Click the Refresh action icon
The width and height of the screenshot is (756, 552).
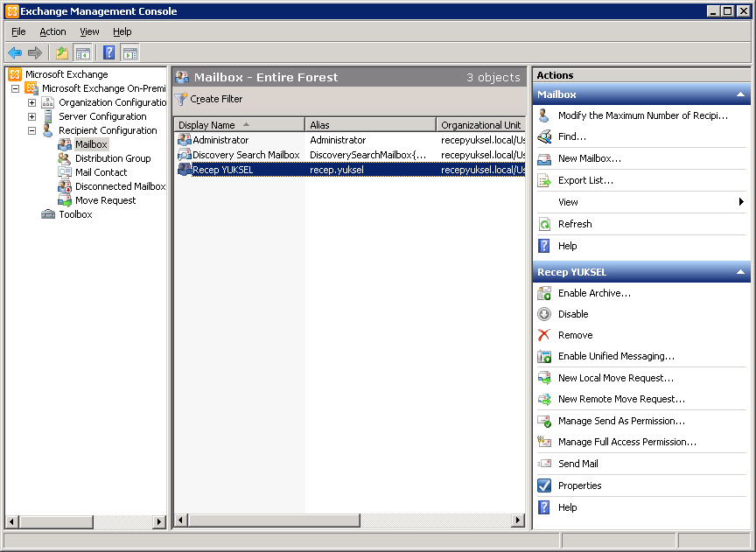[x=544, y=224]
